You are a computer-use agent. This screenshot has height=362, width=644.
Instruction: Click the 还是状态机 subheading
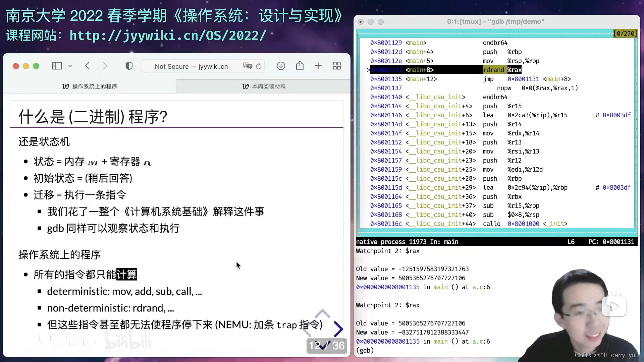tap(44, 142)
